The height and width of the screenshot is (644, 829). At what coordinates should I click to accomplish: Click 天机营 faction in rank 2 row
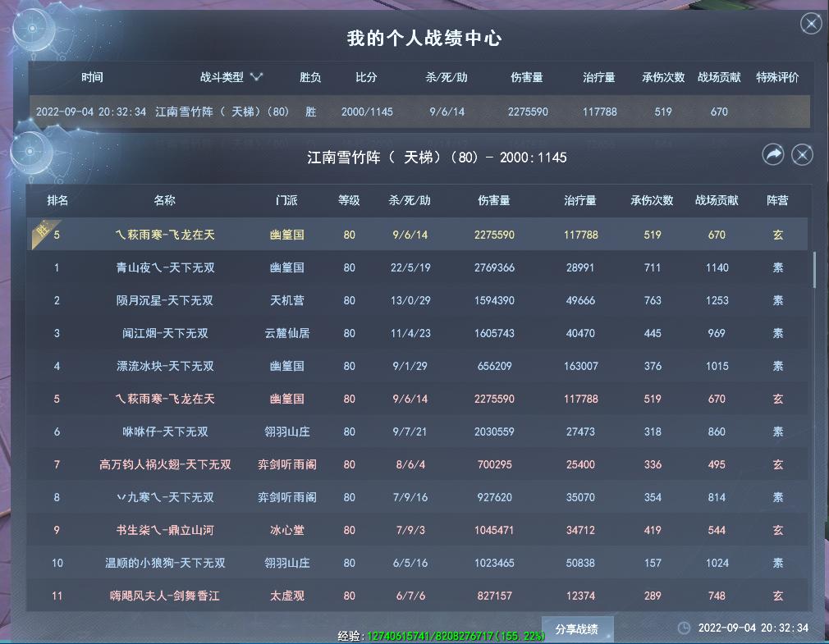[x=287, y=300]
